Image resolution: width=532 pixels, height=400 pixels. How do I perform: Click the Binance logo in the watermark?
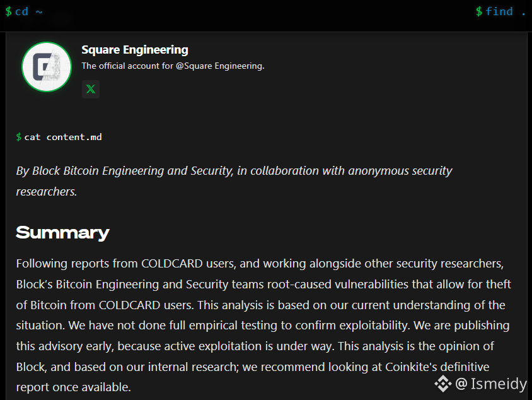442,384
